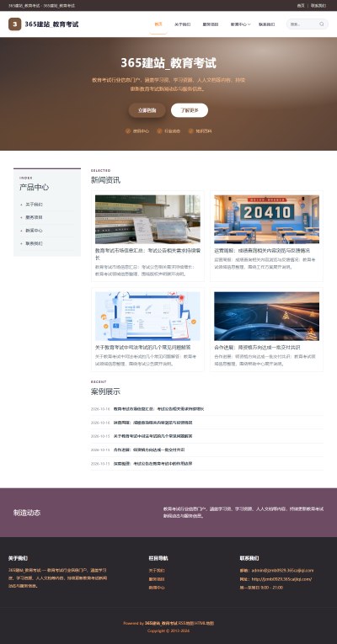The height and width of the screenshot is (644, 337).
Task: Open card title 关于教育考试中司法考试 under illustration
Action: pos(142,347)
